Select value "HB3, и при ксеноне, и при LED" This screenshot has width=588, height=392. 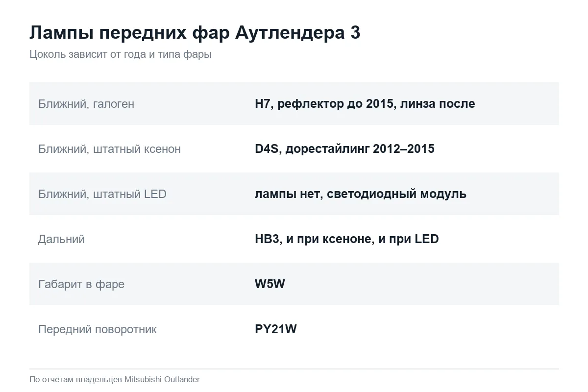(347, 239)
